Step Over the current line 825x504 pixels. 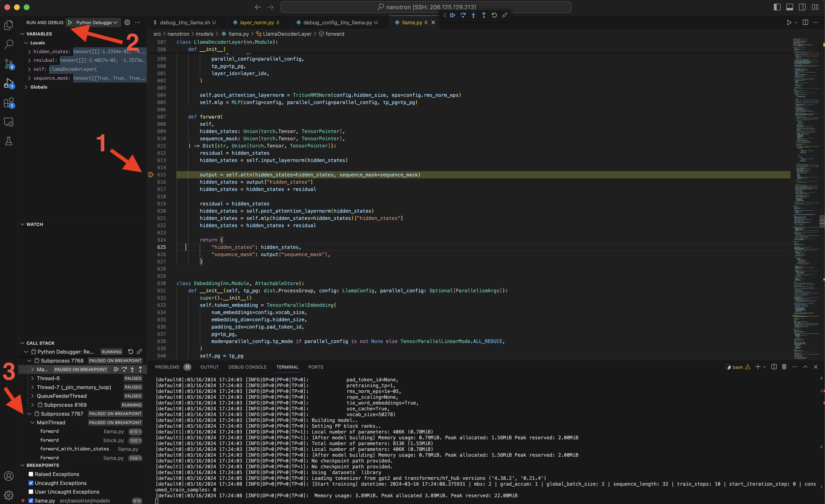[x=463, y=15]
